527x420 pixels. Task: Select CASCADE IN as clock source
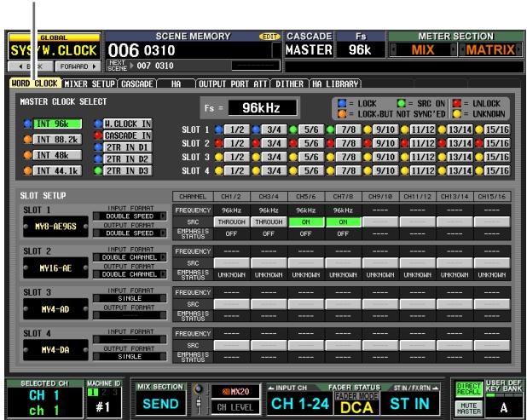coord(128,135)
